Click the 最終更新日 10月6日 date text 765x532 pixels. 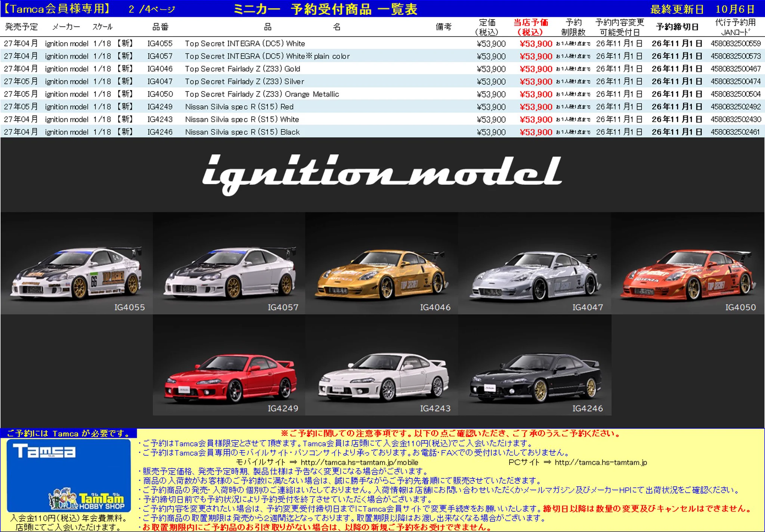(702, 9)
